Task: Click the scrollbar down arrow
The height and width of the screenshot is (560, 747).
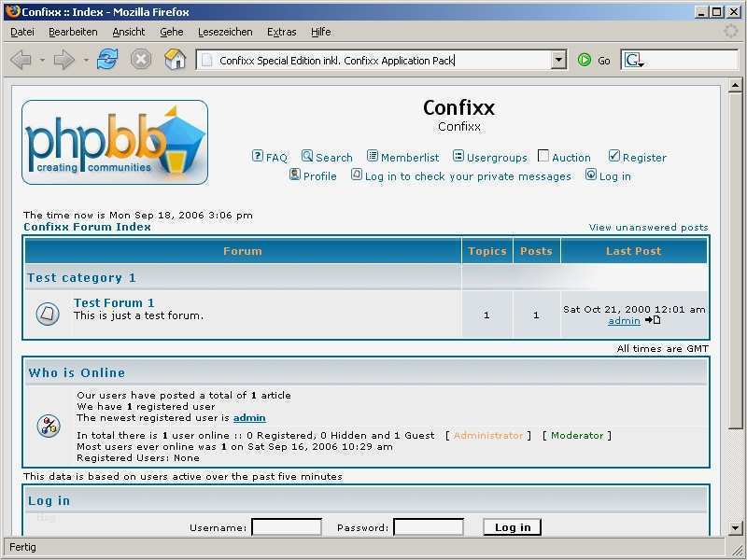Action: 735,527
